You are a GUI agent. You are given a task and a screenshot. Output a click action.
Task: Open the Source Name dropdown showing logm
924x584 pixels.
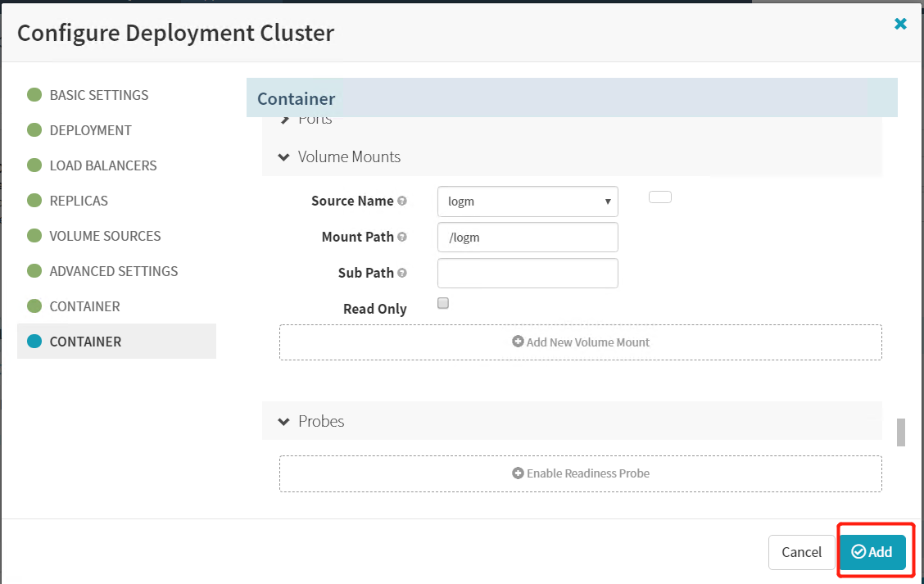tap(528, 201)
